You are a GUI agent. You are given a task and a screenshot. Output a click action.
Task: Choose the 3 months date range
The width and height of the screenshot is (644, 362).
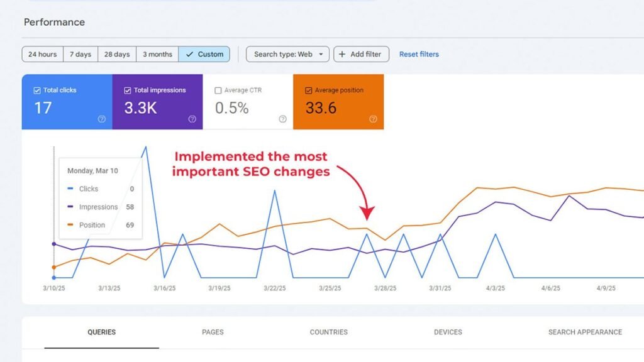(x=157, y=54)
